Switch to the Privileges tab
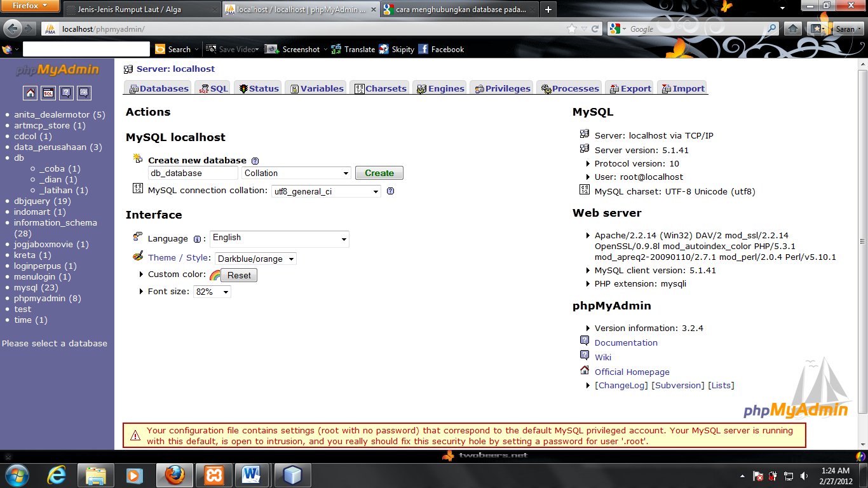The width and height of the screenshot is (868, 488). 501,88
